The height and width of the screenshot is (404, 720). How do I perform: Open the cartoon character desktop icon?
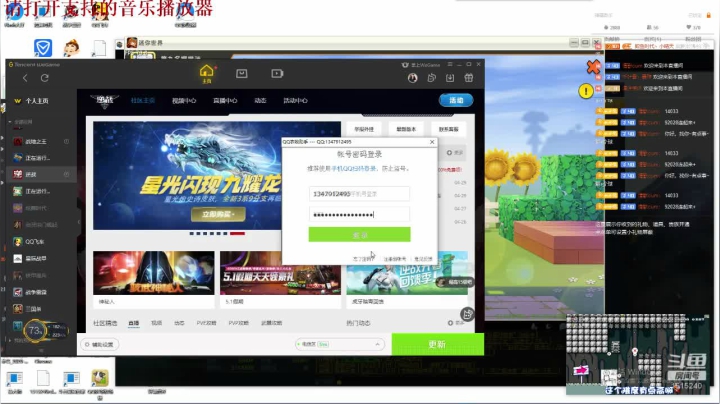pyautogui.click(x=71, y=48)
